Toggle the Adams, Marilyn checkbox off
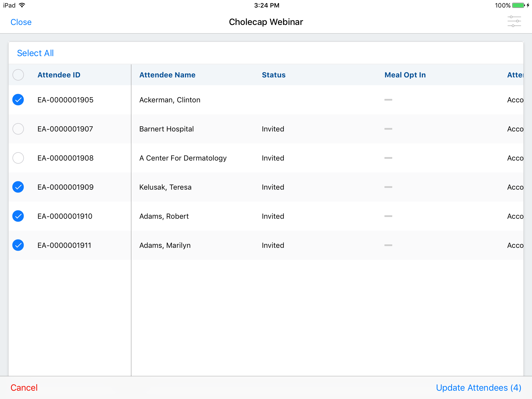Image resolution: width=532 pixels, height=399 pixels. coord(18,245)
